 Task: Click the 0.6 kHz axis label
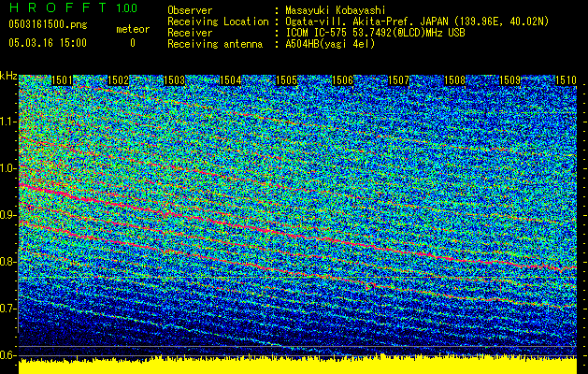[8, 355]
